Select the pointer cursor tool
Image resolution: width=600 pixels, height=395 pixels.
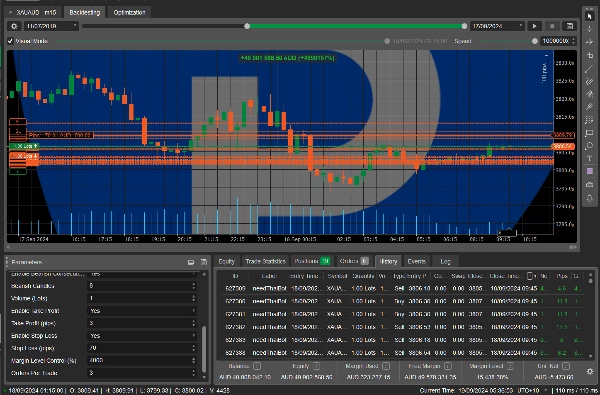590,16
